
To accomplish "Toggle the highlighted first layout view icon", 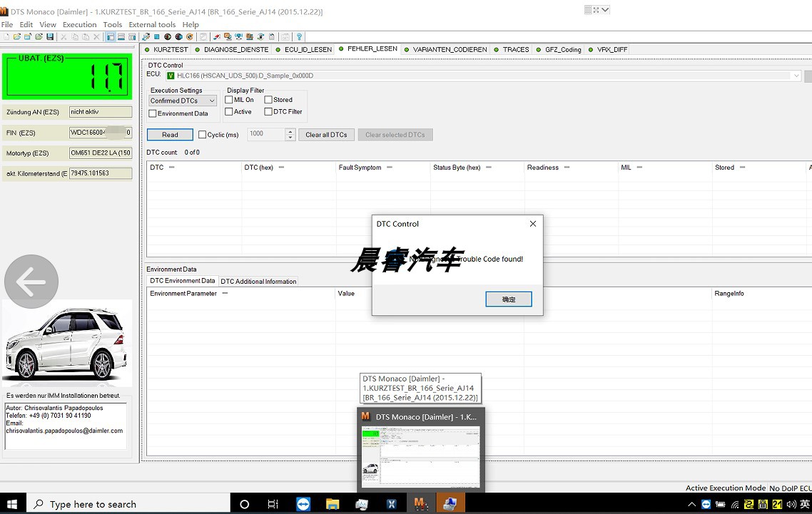I will click(x=111, y=37).
